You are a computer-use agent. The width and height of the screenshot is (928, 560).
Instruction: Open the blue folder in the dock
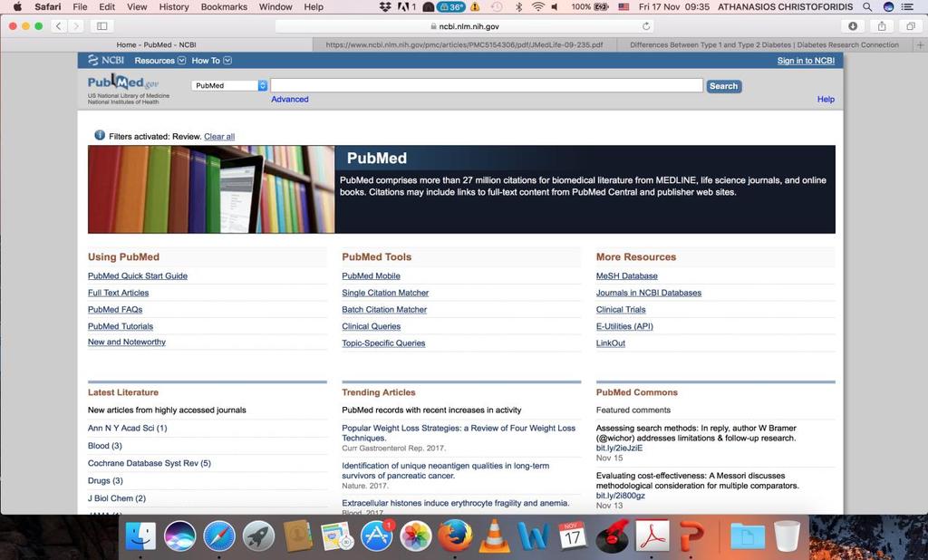point(748,536)
